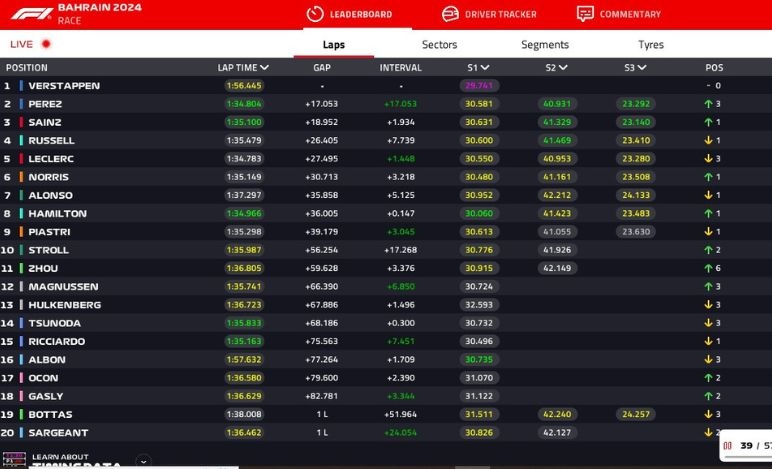Select the Laps tab
This screenshot has width=772, height=469.
tap(334, 45)
